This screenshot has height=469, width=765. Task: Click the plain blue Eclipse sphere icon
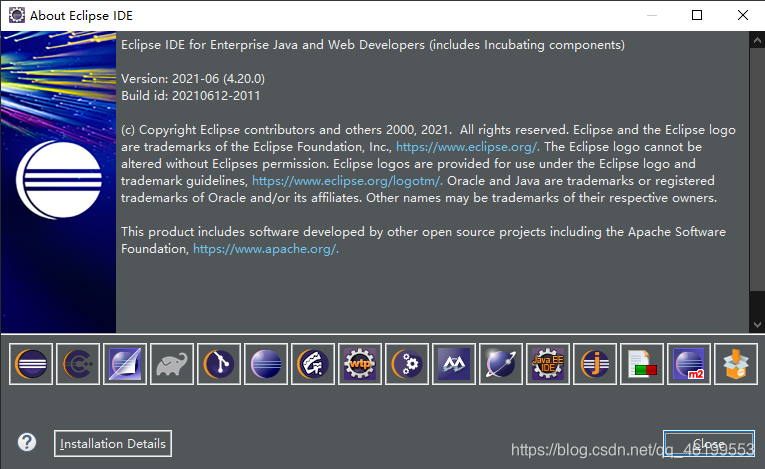(x=266, y=364)
